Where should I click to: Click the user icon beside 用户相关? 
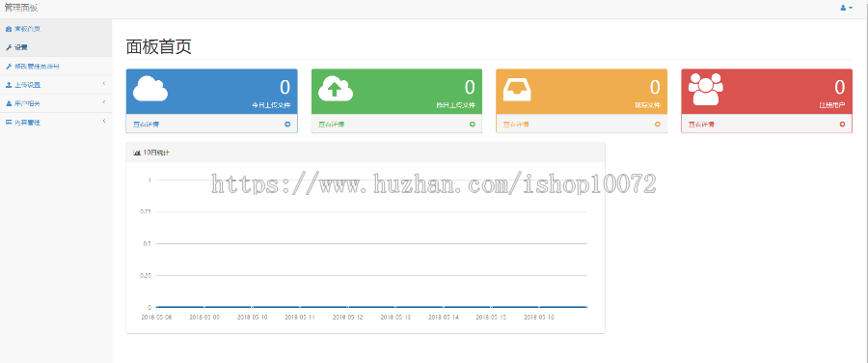[x=9, y=103]
